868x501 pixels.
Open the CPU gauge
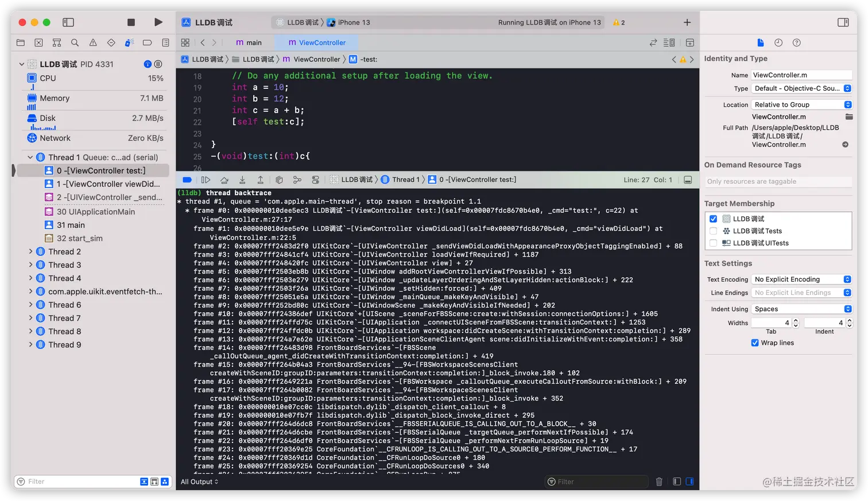[x=95, y=79]
